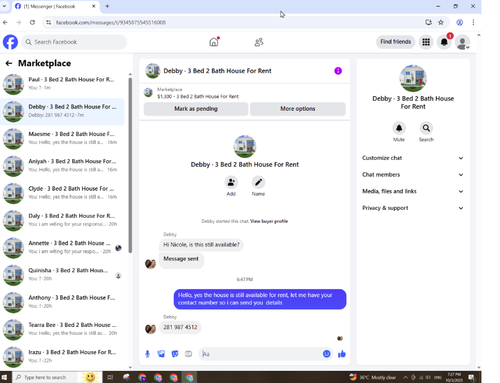Image resolution: width=500 pixels, height=383 pixels.
Task: Bookmark this page star icon
Action: (441, 22)
